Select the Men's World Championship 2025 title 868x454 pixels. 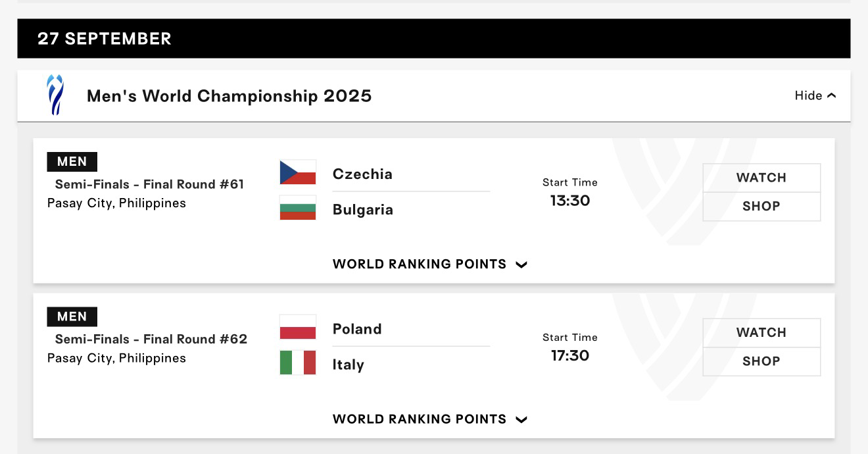coord(229,96)
